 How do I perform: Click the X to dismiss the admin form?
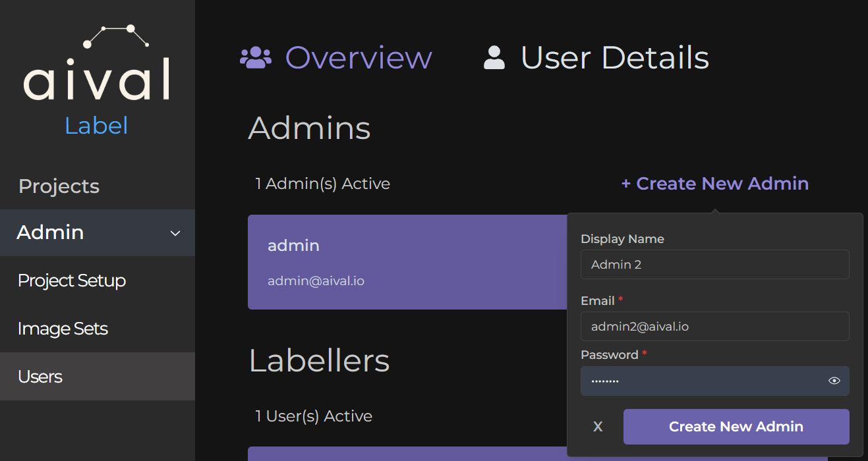[x=597, y=426]
